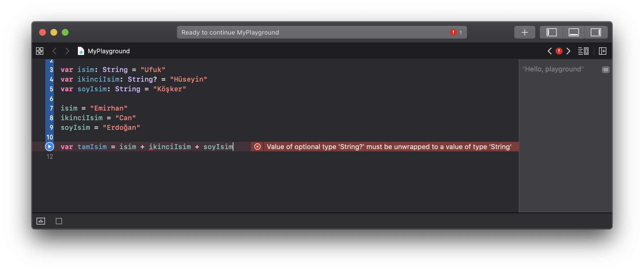
Task: Click the red issue indicator in jump bar
Action: point(559,51)
